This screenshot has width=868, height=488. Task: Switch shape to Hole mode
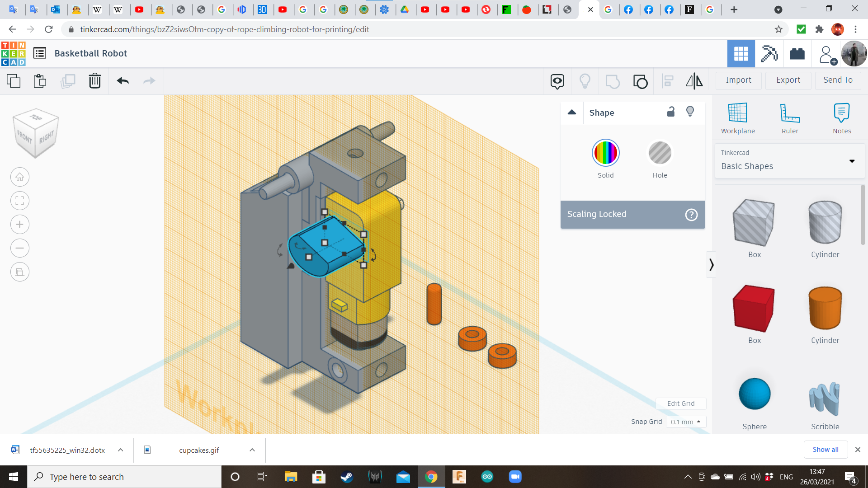pyautogui.click(x=660, y=153)
